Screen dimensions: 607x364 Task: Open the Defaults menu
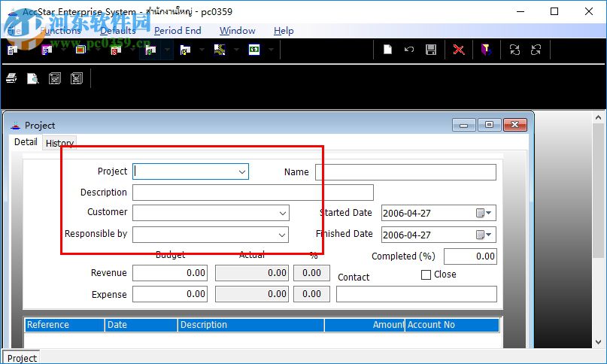(118, 31)
